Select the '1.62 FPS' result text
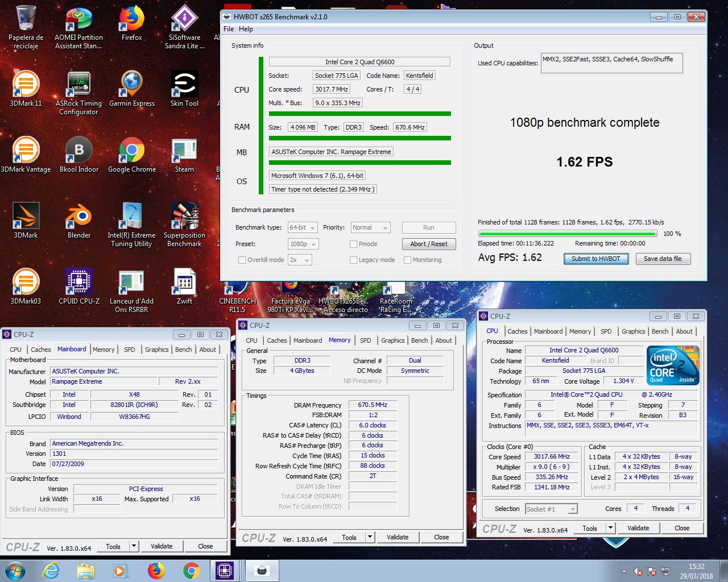 585,162
